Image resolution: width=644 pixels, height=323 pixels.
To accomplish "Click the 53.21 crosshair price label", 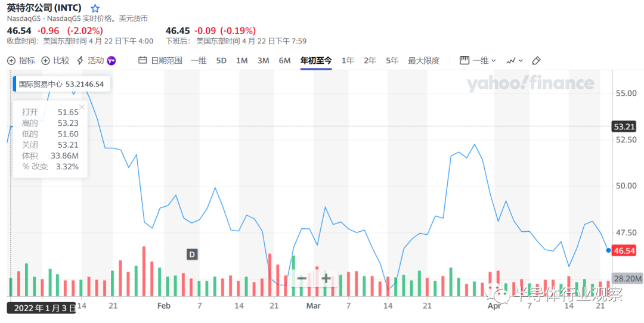I will click(624, 126).
